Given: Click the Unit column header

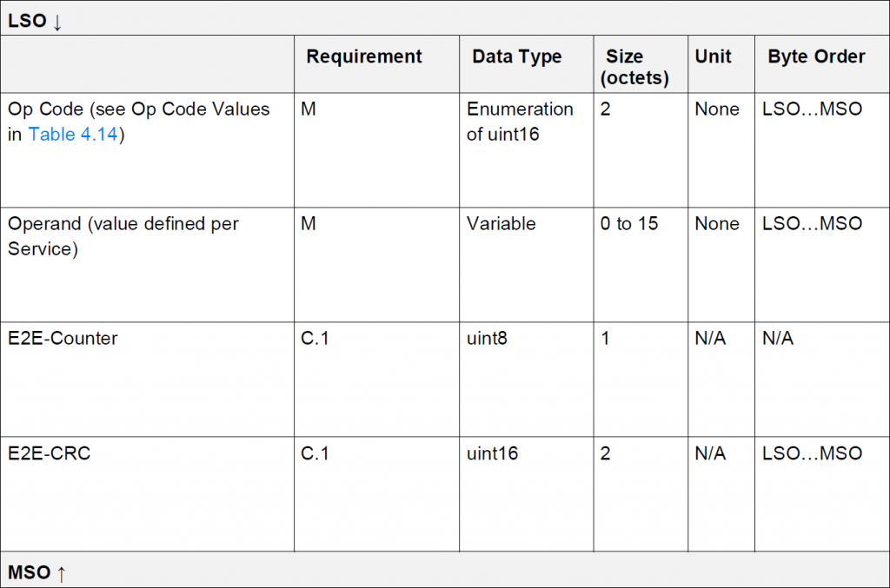Looking at the screenshot, I should 713,57.
